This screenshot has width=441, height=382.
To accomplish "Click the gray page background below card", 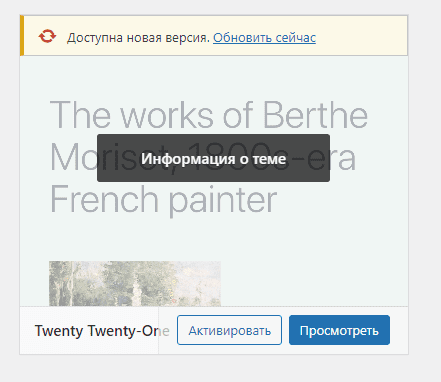I will pyautogui.click(x=213, y=368).
